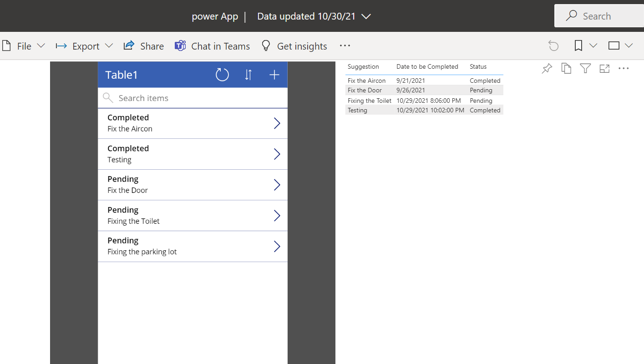Open more options on the table visual

click(624, 68)
